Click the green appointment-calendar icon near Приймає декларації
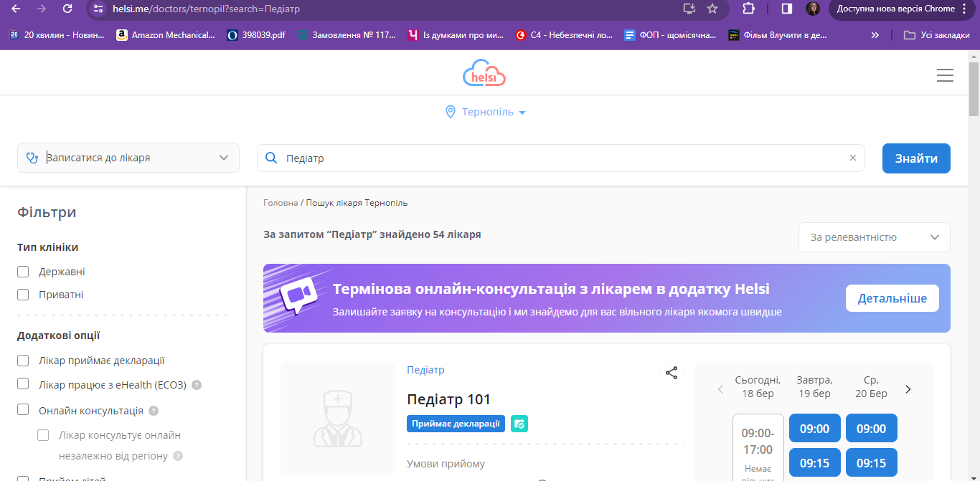This screenshot has height=481, width=980. point(519,424)
